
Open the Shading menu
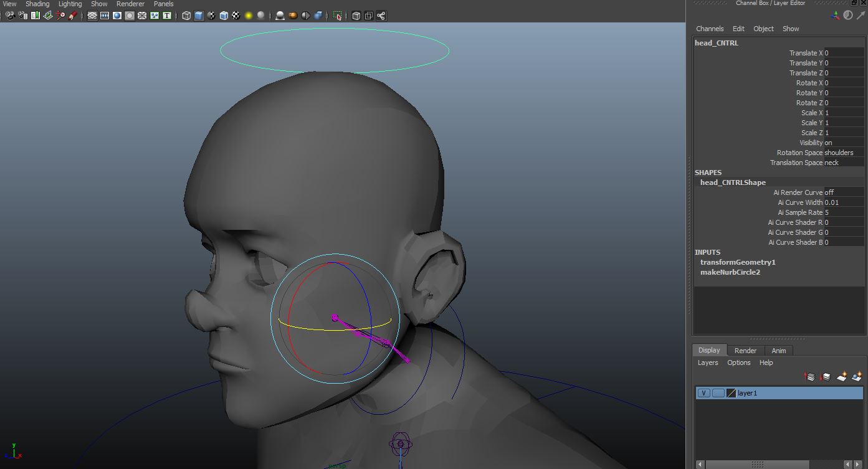[x=37, y=4]
